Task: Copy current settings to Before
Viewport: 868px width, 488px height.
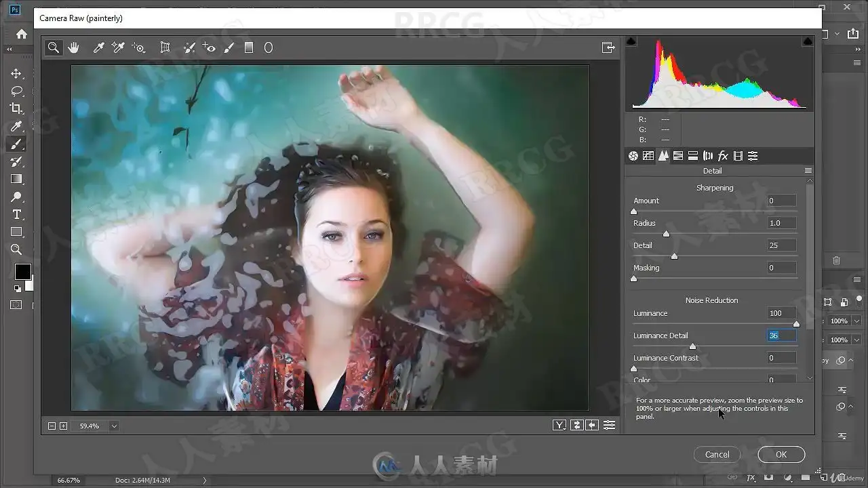Action: pyautogui.click(x=593, y=425)
